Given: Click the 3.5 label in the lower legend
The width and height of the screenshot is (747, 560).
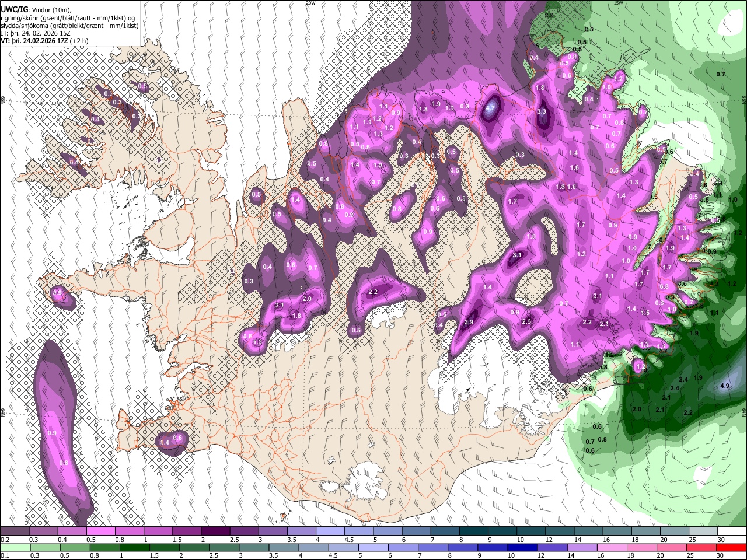Looking at the screenshot, I should pyautogui.click(x=274, y=555).
